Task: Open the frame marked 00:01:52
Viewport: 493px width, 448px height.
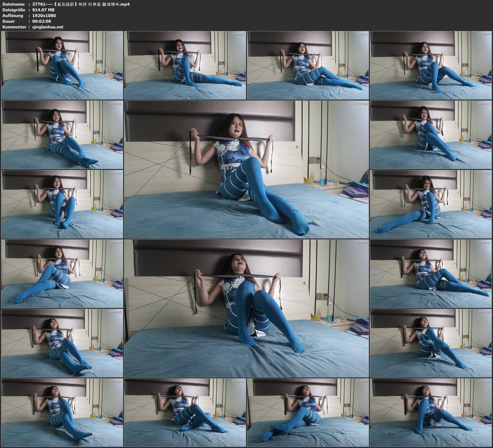Action: [308, 412]
